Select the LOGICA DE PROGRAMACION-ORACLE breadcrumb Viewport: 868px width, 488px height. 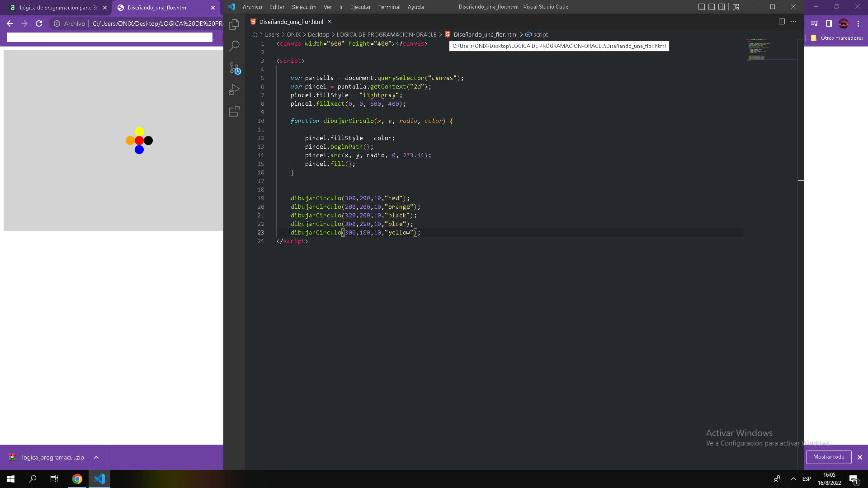click(x=387, y=35)
